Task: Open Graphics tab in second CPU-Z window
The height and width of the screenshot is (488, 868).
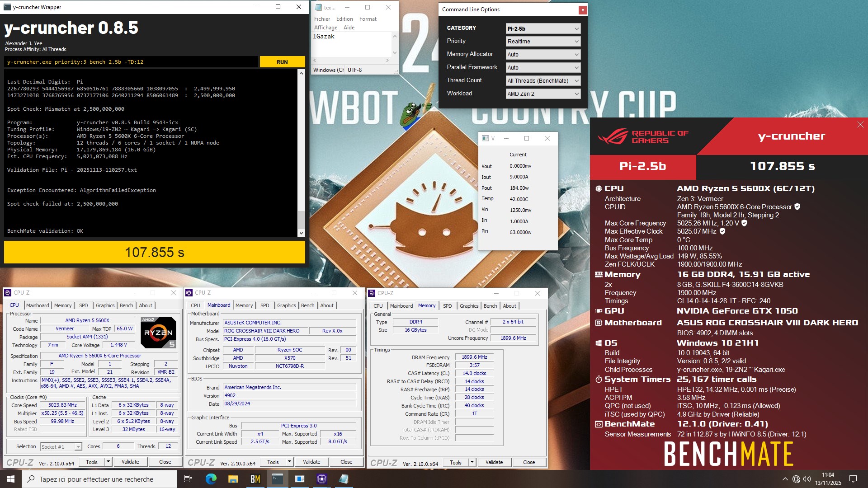Action: [287, 305]
